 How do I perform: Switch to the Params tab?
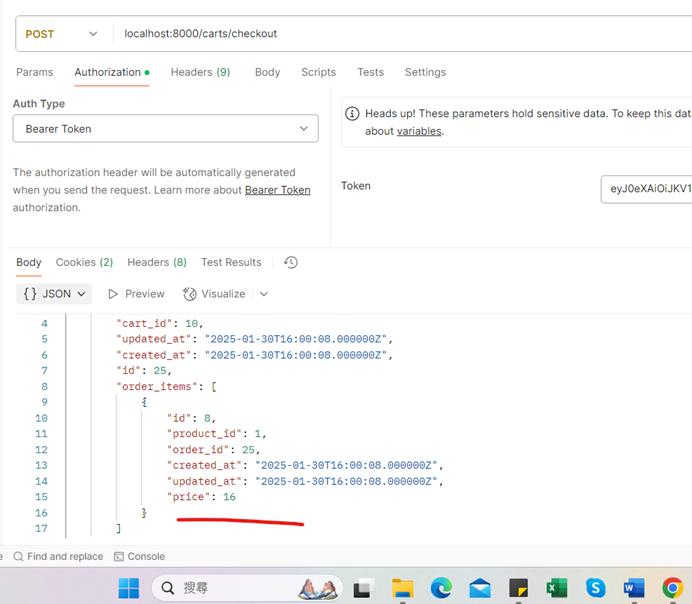click(x=34, y=72)
